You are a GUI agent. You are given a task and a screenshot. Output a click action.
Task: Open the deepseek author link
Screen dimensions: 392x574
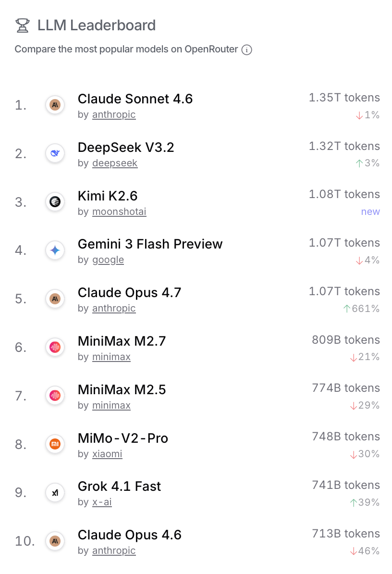(115, 163)
